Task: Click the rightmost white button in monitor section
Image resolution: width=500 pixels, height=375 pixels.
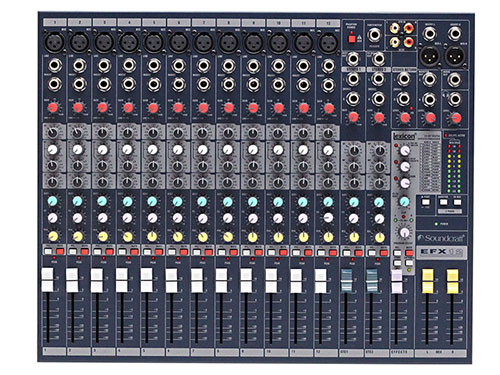Action: (x=457, y=202)
